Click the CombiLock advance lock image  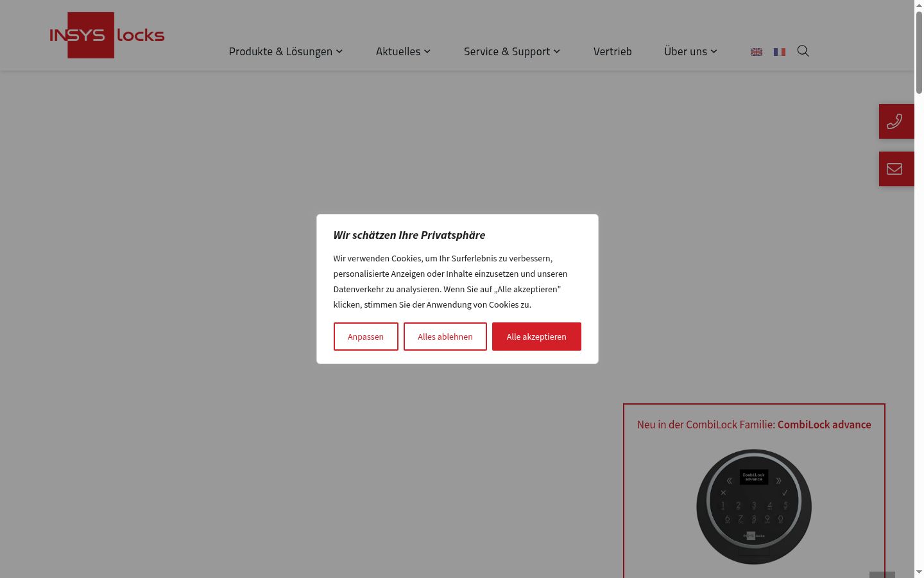pyautogui.click(x=754, y=507)
